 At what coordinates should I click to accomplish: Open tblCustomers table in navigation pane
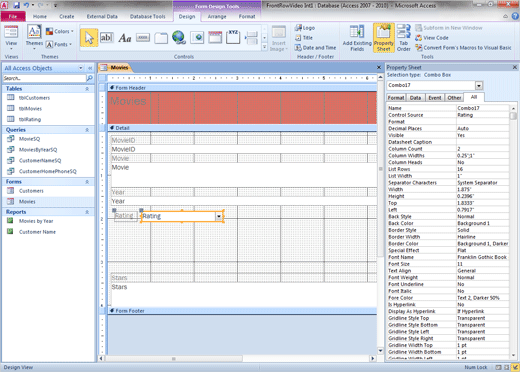point(34,98)
